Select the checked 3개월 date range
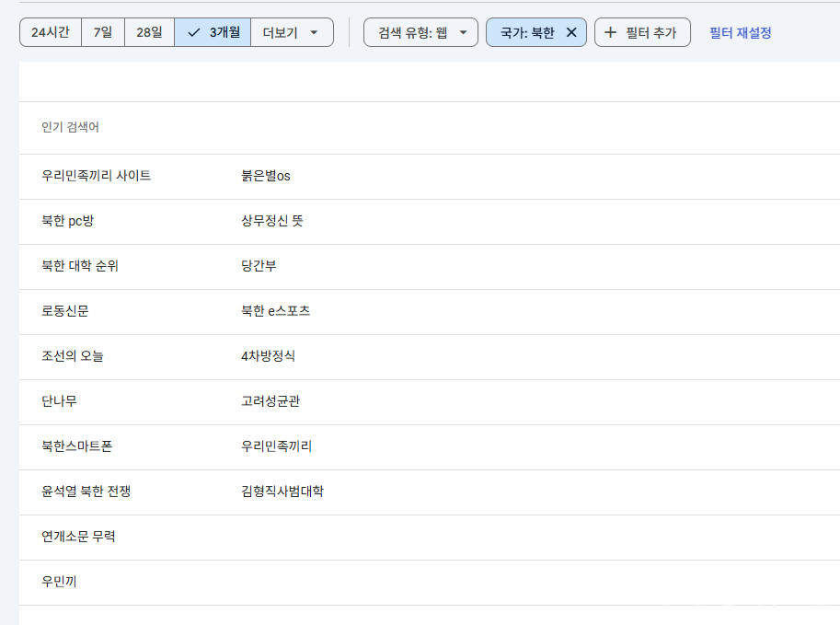Viewport: 840px width, 625px height. click(213, 32)
